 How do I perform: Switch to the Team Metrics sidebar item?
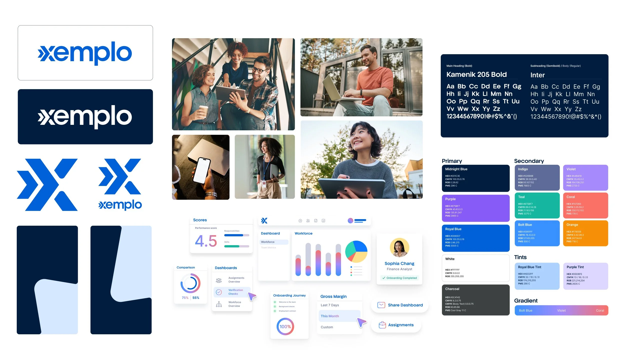click(x=268, y=247)
